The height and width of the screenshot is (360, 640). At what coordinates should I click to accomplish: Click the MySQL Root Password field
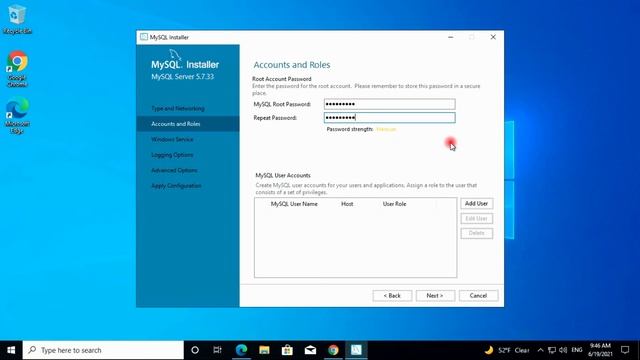pos(390,104)
